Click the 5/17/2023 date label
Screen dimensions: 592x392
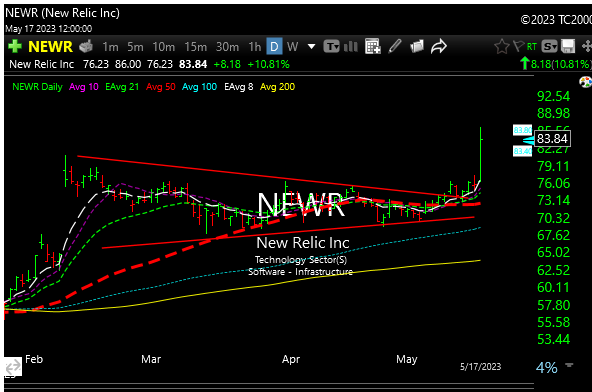click(x=480, y=367)
